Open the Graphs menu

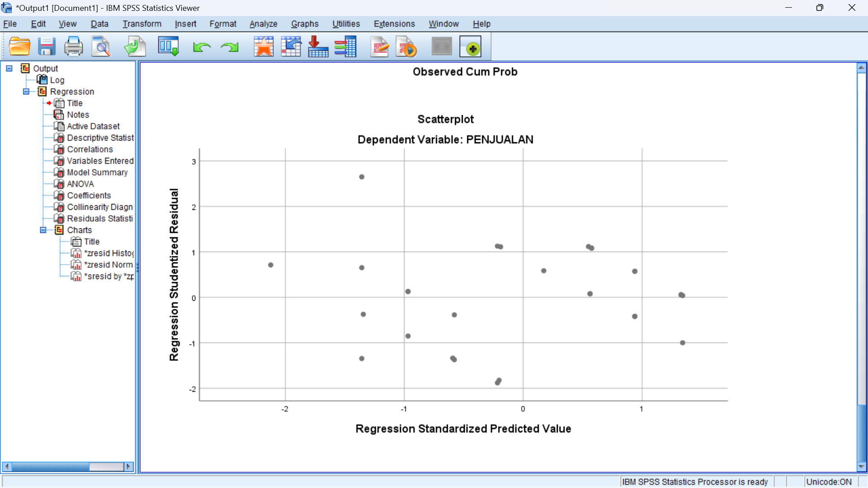coord(304,24)
